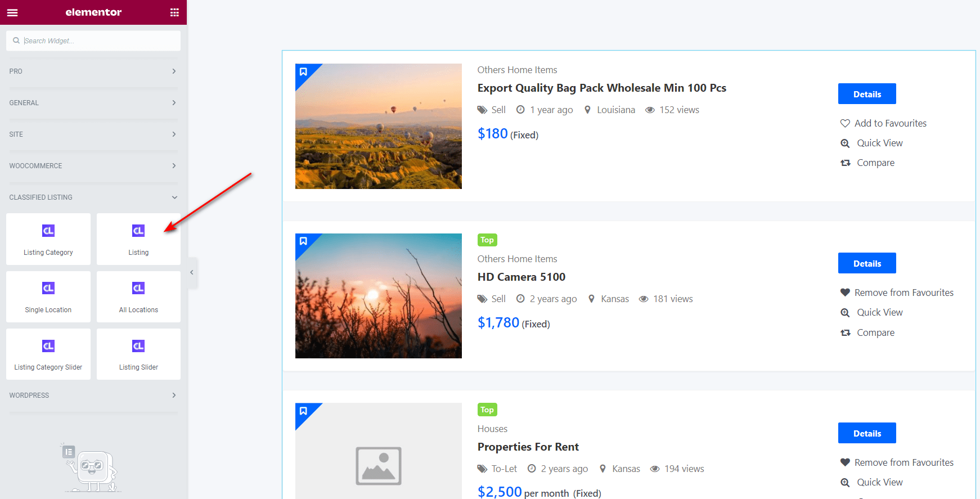Open Others Home Items category above HD Camera
Viewport: 980px width, 499px height.
(x=518, y=259)
